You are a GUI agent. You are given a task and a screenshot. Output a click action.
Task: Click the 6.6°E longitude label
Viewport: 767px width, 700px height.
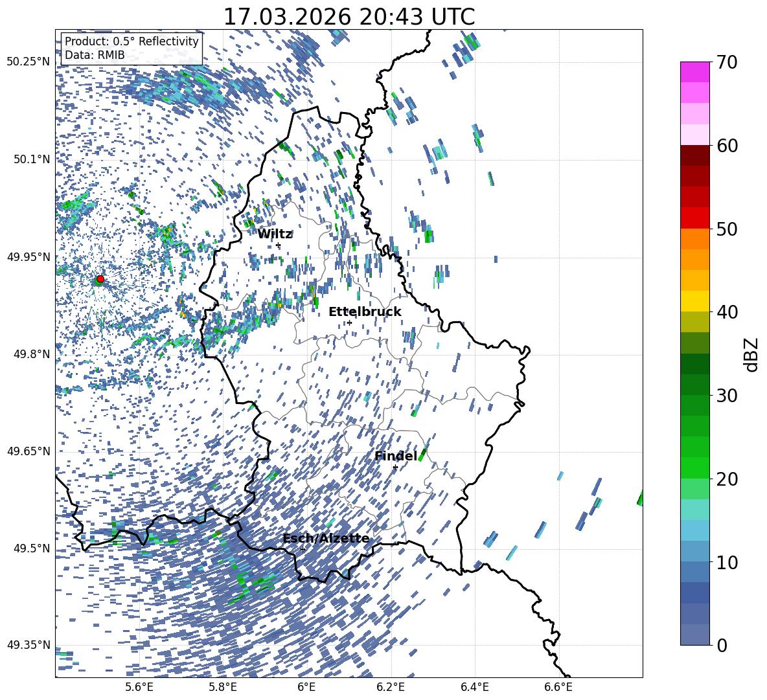tap(558, 687)
